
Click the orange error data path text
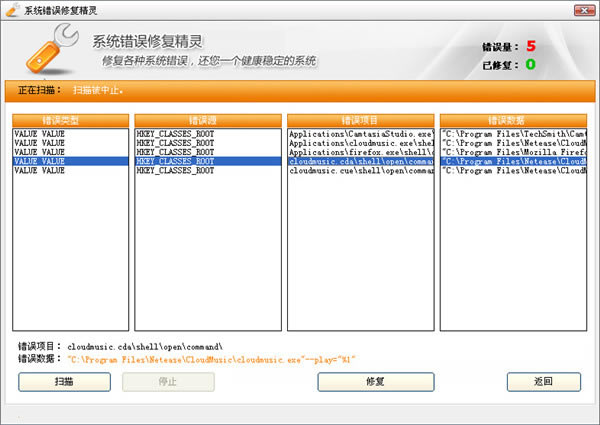tap(211, 360)
